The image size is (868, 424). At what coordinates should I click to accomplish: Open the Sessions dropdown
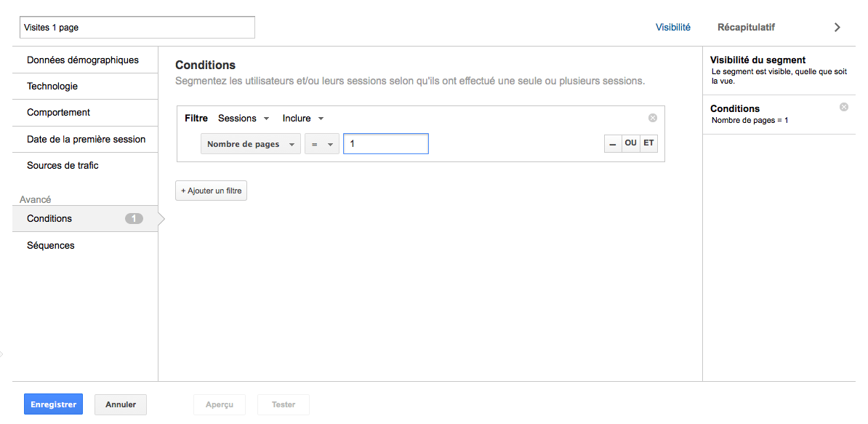[244, 119]
